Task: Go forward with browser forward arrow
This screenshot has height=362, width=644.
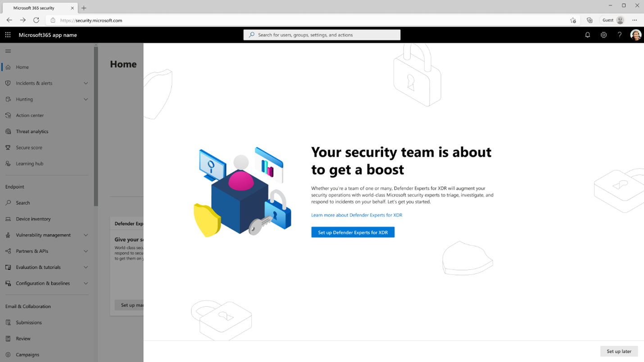Action: 23,20
